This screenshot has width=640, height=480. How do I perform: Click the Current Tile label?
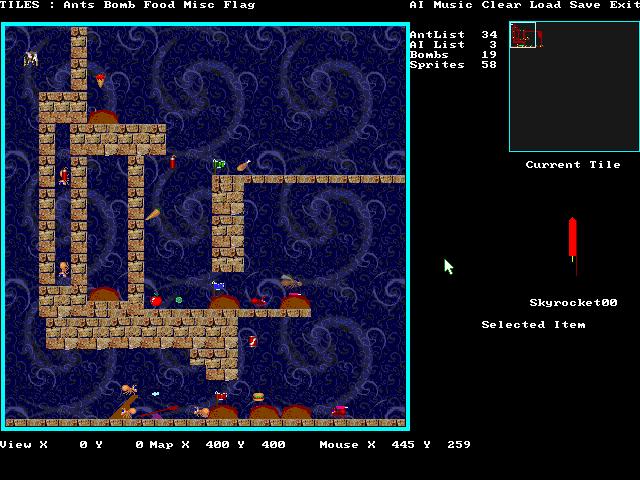coord(573,164)
